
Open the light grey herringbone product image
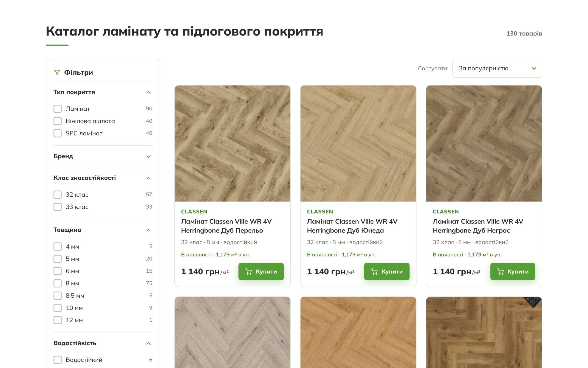pos(232,332)
